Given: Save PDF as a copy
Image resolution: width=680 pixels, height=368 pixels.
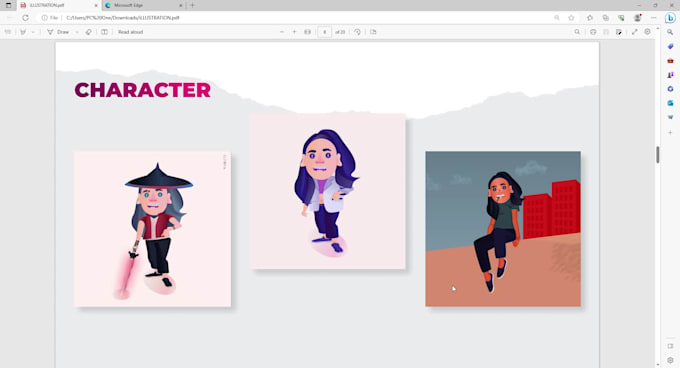Looking at the screenshot, I should [619, 32].
